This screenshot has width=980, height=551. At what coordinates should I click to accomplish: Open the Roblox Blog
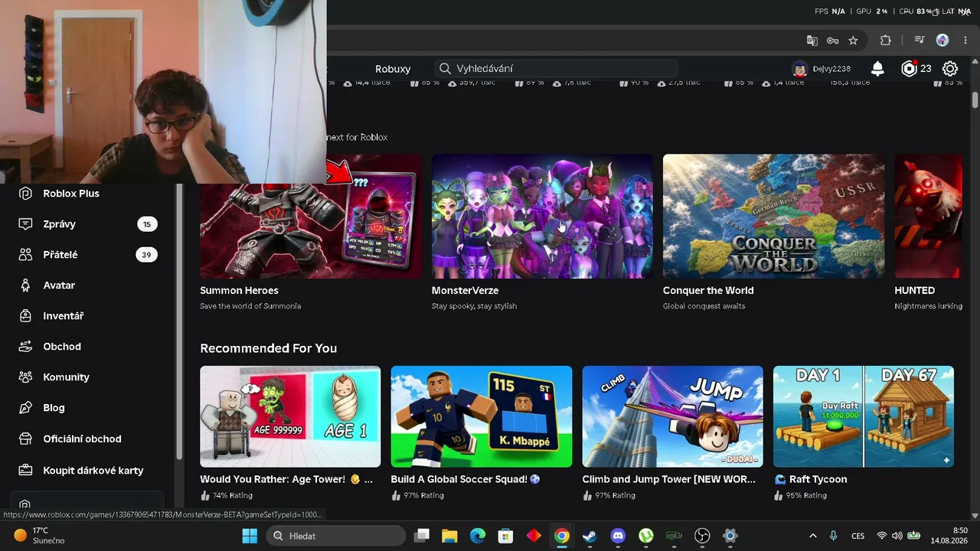[54, 408]
